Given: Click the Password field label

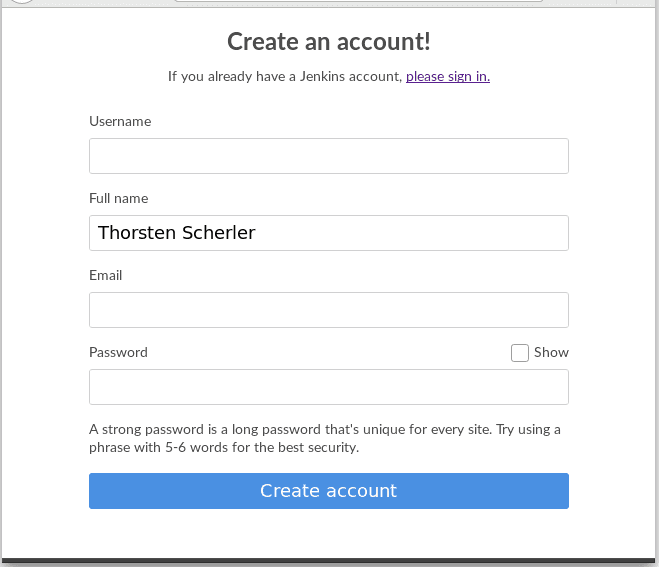Looking at the screenshot, I should coord(118,352).
